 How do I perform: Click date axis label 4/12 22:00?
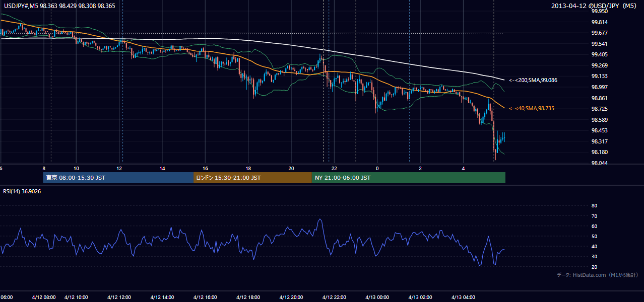(x=334, y=297)
